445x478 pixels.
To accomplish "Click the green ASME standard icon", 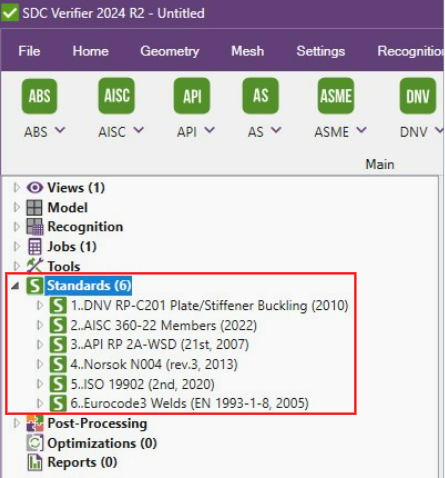I will (x=336, y=96).
